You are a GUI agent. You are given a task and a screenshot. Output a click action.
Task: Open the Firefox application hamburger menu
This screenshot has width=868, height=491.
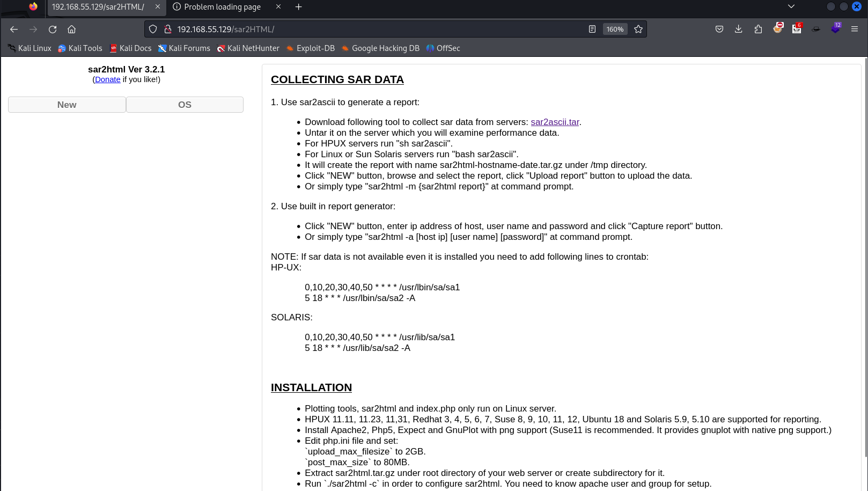(855, 29)
